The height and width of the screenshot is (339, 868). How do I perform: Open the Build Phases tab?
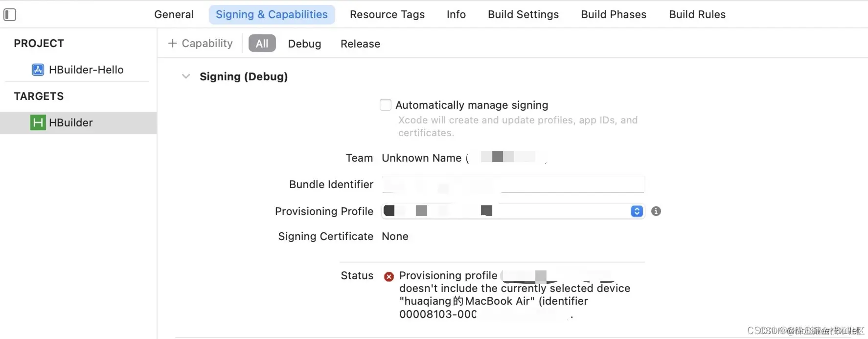point(614,15)
